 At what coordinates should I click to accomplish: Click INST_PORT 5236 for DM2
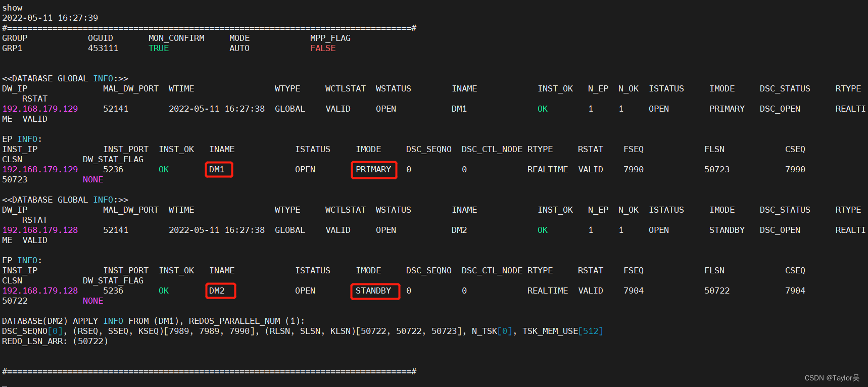tap(113, 291)
